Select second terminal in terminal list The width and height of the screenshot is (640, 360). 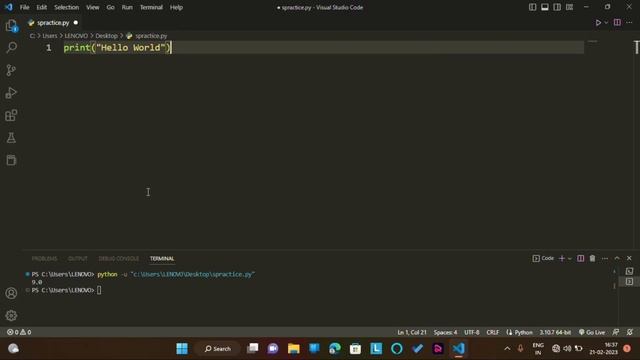(x=629, y=282)
